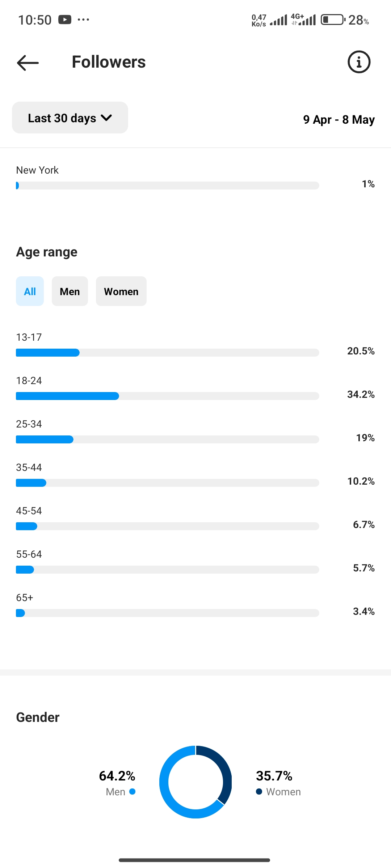Tap the 18-24 age range bar

coord(167,396)
